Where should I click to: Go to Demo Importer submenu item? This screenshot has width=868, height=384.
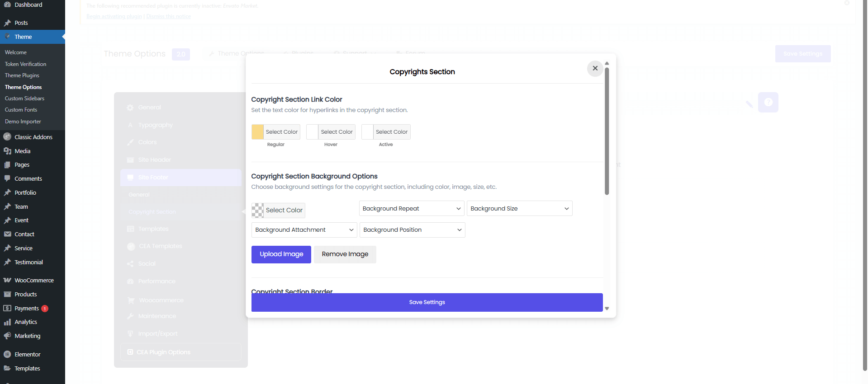(23, 122)
